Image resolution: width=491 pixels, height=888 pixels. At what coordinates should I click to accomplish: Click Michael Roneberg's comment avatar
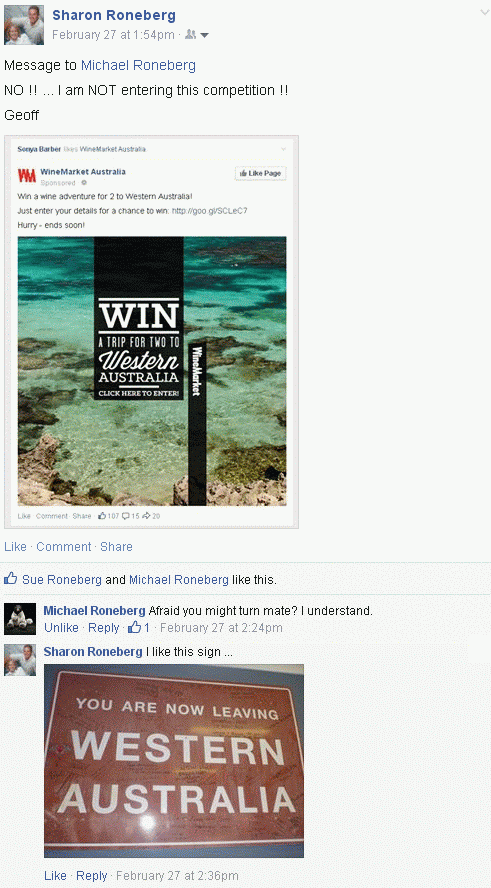pos(20,618)
